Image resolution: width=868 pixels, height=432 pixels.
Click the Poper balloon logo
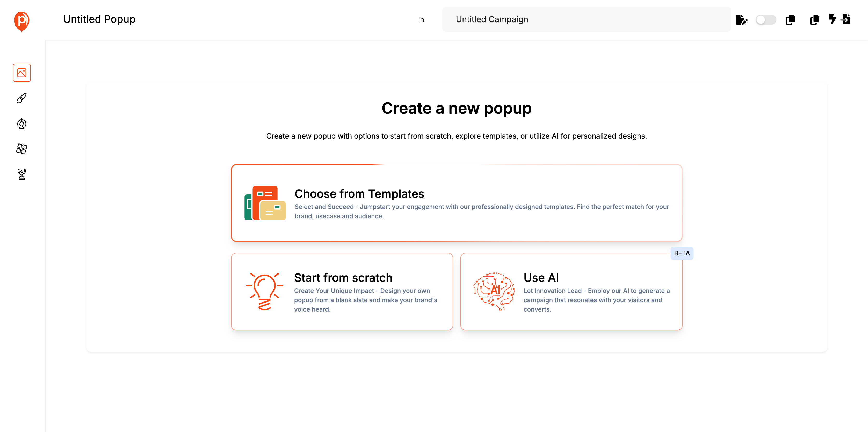[x=21, y=21]
